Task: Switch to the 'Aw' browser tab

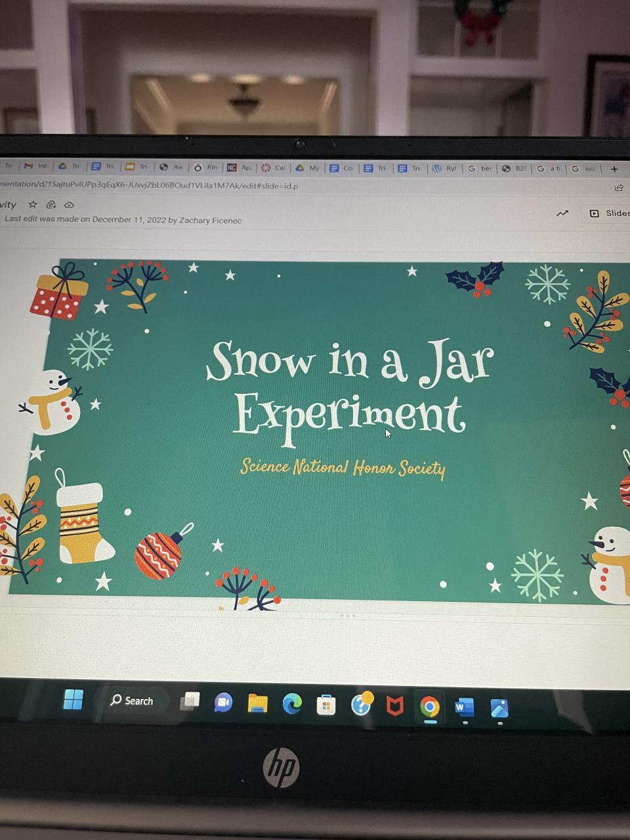Action: 172,167
